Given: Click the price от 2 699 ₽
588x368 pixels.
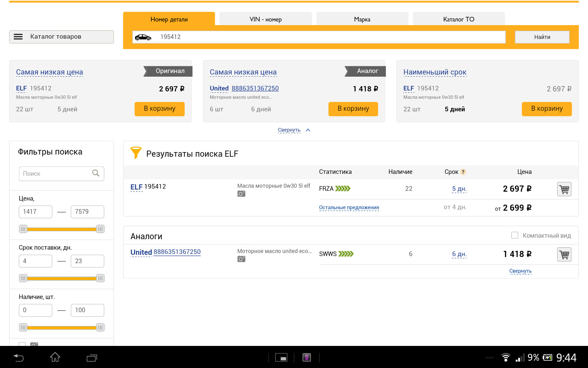Looking at the screenshot, I should [x=513, y=208].
